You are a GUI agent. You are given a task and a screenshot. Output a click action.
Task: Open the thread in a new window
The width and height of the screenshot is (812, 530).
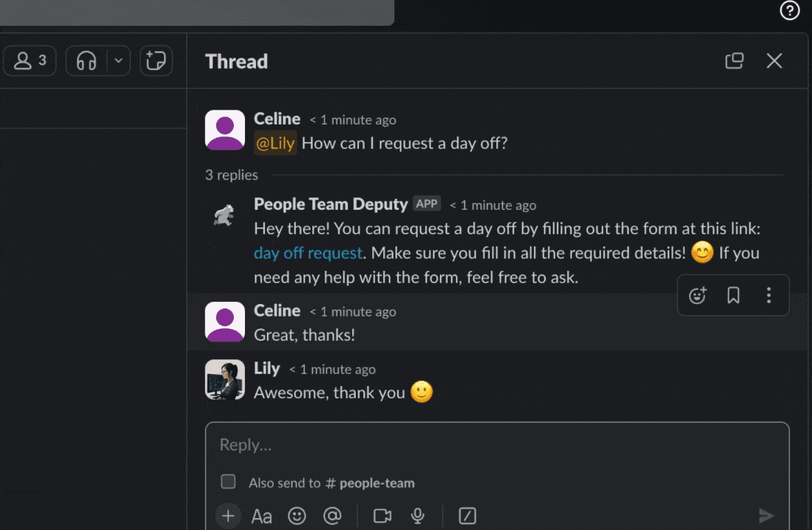pyautogui.click(x=734, y=61)
